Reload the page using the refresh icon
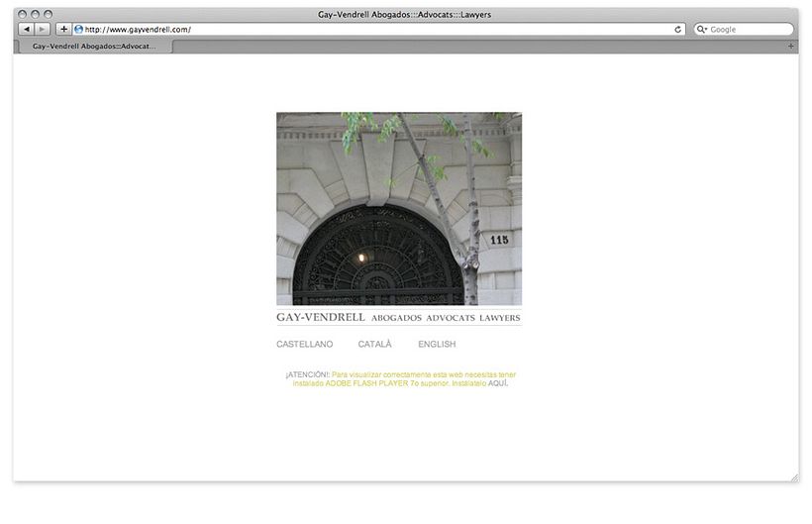812x524 pixels. (x=677, y=30)
